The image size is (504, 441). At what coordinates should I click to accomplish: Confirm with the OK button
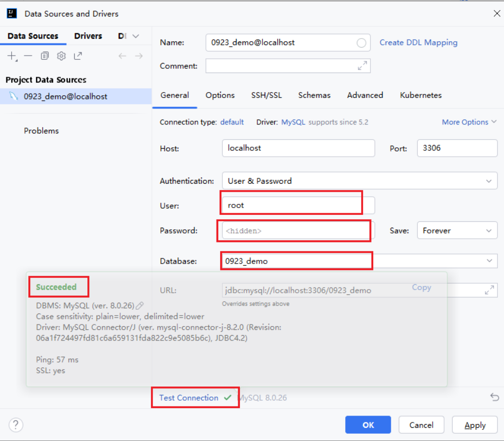click(x=368, y=425)
